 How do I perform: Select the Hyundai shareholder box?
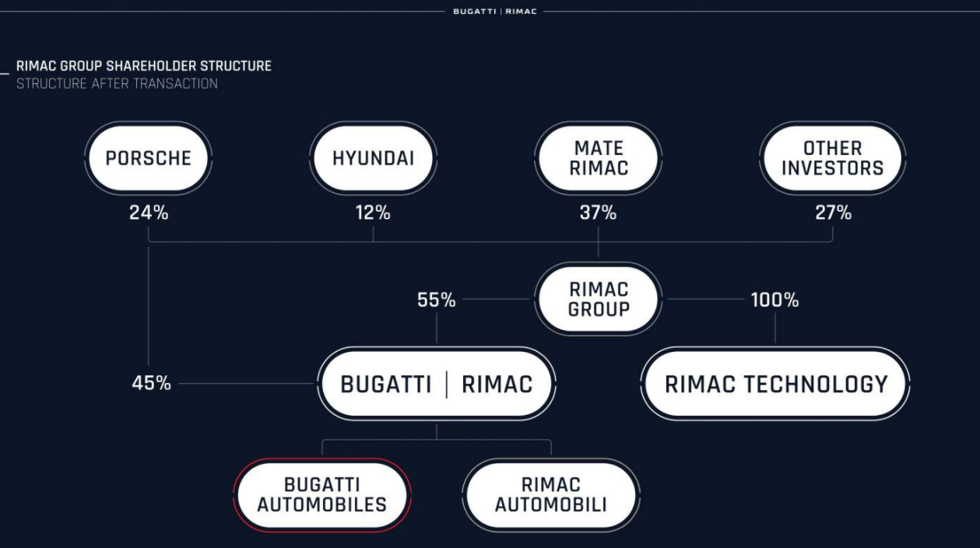tap(373, 158)
